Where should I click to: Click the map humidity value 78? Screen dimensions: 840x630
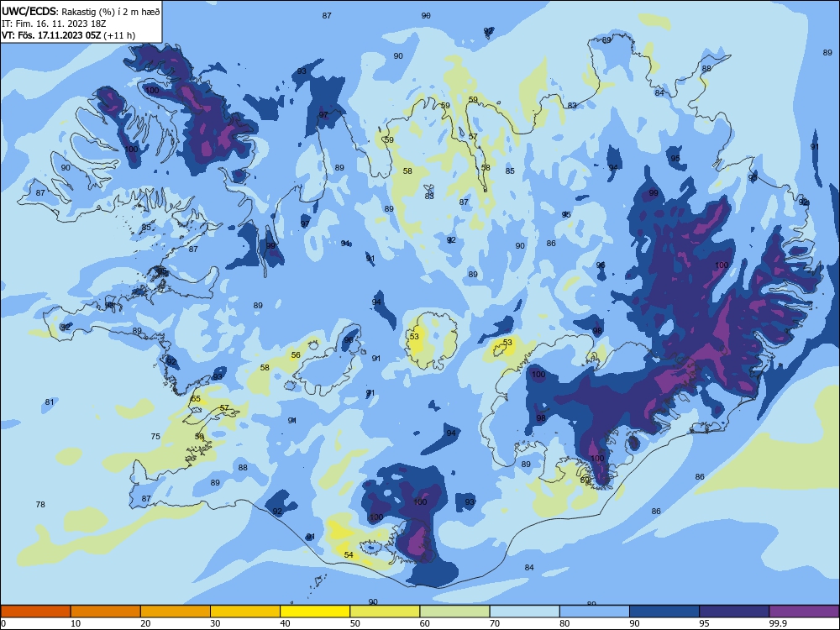pos(40,504)
